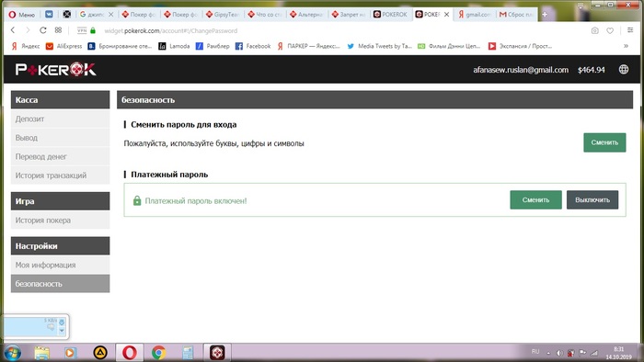Switch to Opera in the taskbar
The height and width of the screenshot is (362, 644).
click(x=130, y=353)
